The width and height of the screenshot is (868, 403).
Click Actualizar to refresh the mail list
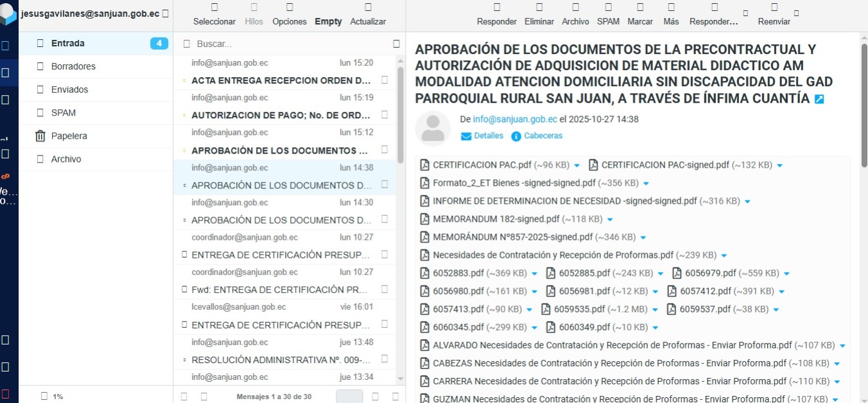click(x=368, y=8)
